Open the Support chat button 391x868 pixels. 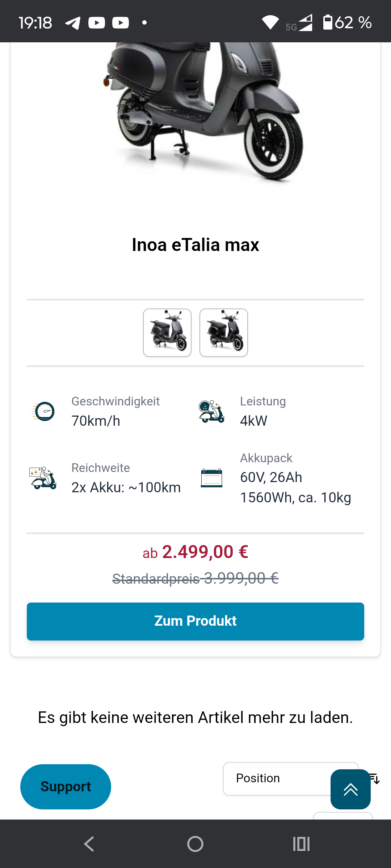point(66,787)
